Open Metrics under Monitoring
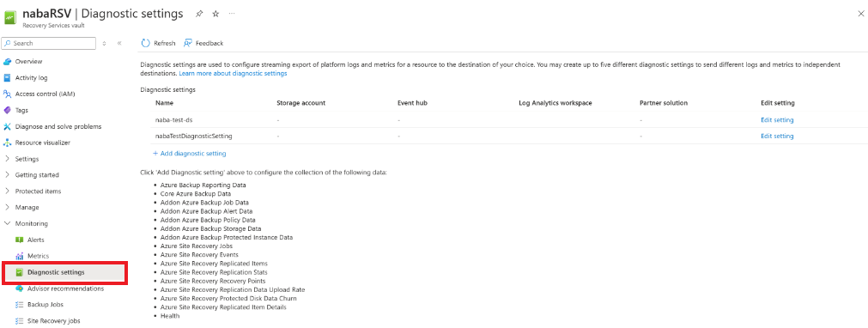 38,256
